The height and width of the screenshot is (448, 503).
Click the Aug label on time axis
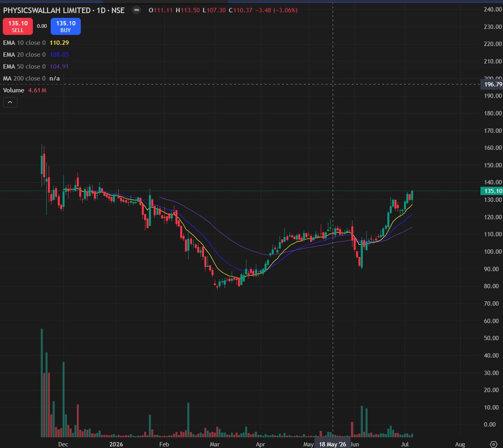[x=460, y=444]
